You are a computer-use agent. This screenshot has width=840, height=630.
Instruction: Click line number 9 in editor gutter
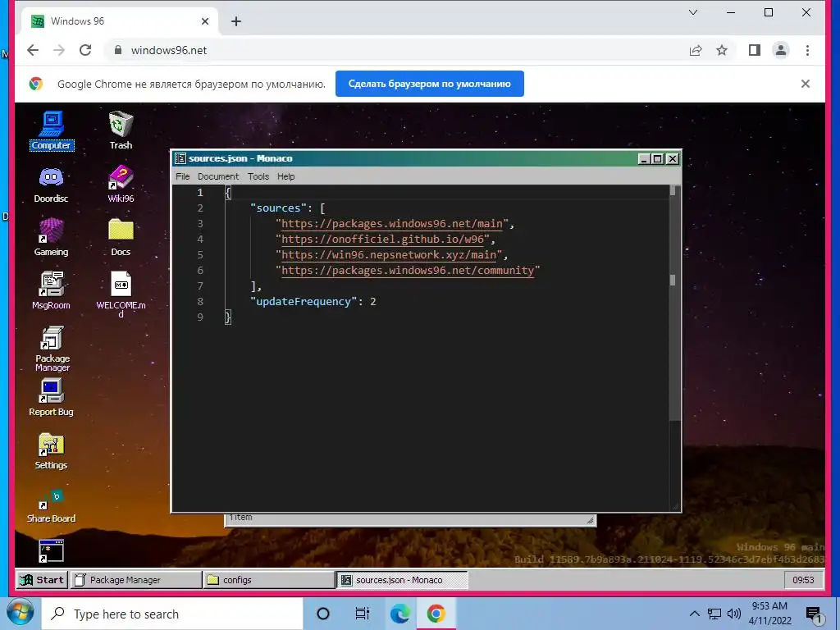tap(200, 317)
